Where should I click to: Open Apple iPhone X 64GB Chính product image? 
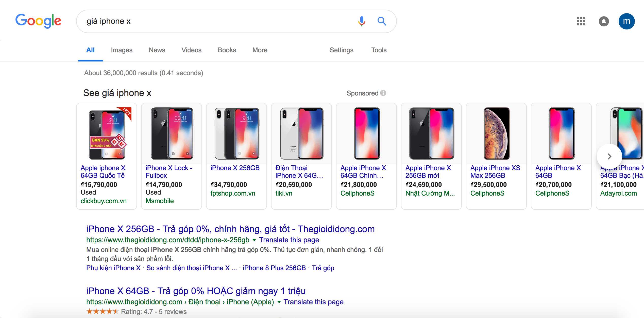[x=367, y=134]
